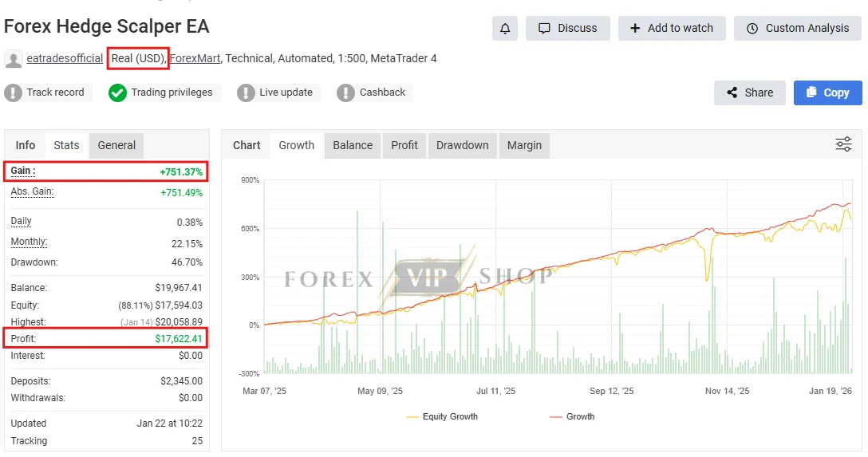Screen dimensions: 868x457
Task: Click Cashback status icon
Action: tap(345, 93)
